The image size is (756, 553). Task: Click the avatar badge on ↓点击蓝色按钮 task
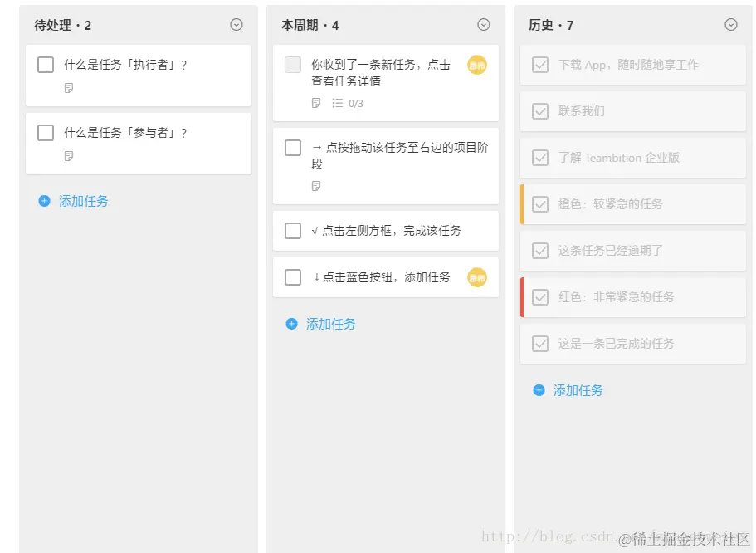coord(476,278)
